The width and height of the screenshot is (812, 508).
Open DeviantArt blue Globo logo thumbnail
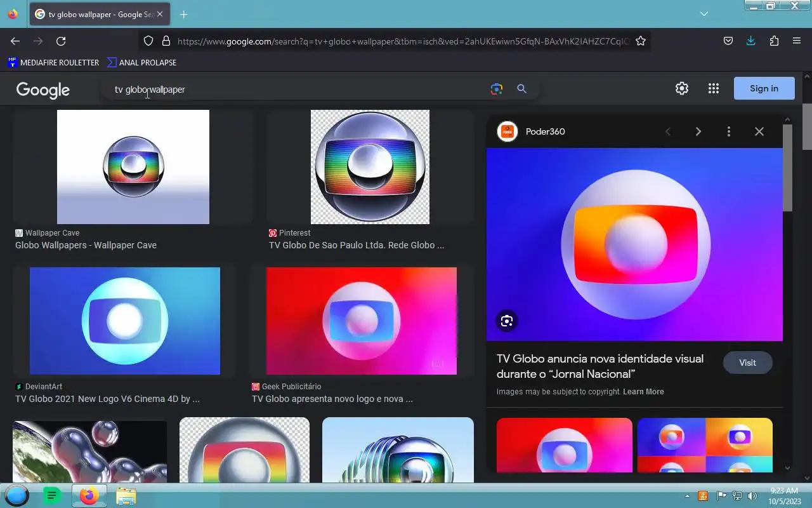125,321
